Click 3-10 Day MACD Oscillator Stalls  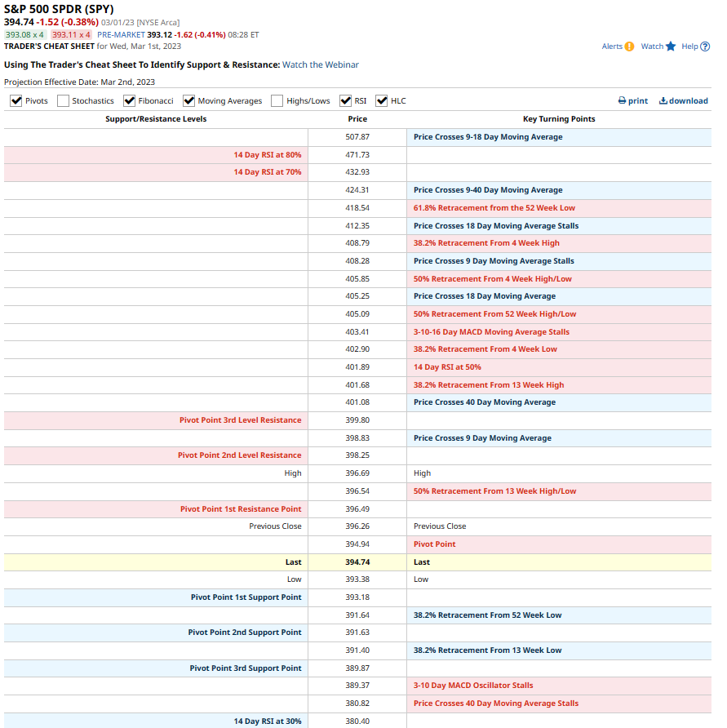coord(473,686)
